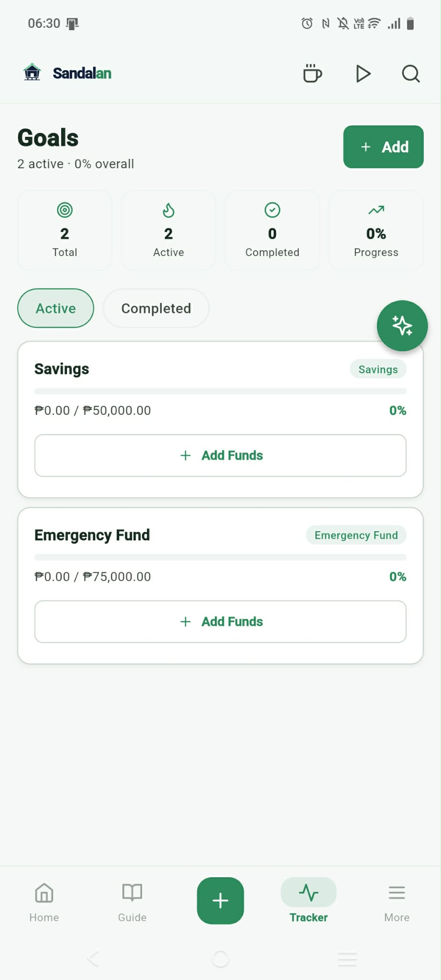The height and width of the screenshot is (980, 441).
Task: Add funds to the Savings goal
Action: [x=220, y=456]
